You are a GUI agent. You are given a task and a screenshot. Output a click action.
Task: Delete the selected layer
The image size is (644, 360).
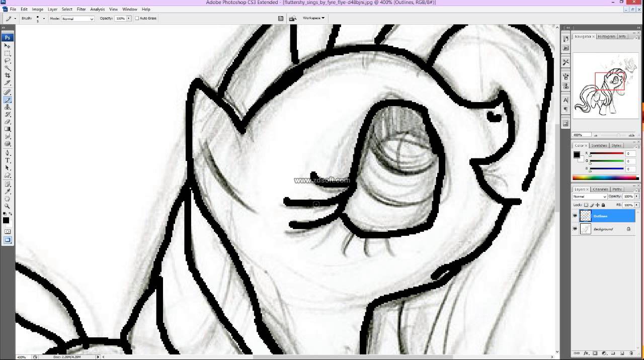click(631, 353)
